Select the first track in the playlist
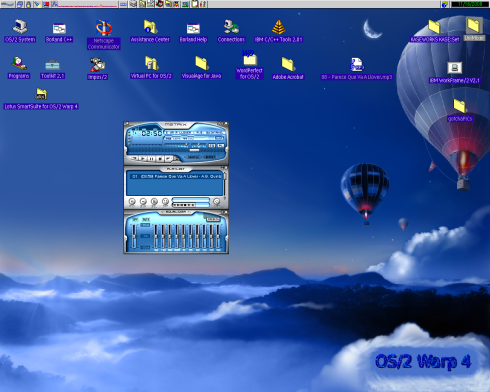The height and width of the screenshot is (392, 490). (176, 176)
